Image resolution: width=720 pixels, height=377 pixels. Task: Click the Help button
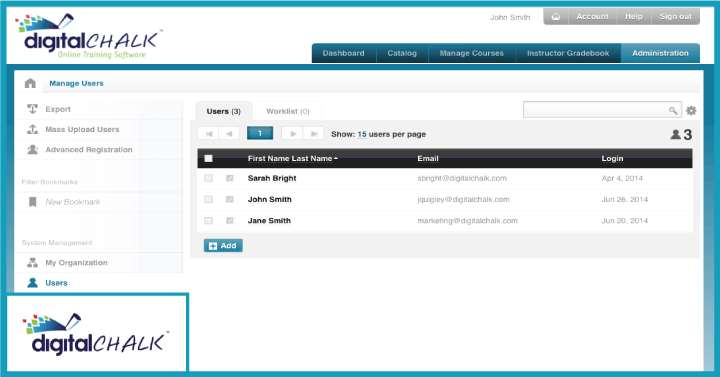click(634, 17)
